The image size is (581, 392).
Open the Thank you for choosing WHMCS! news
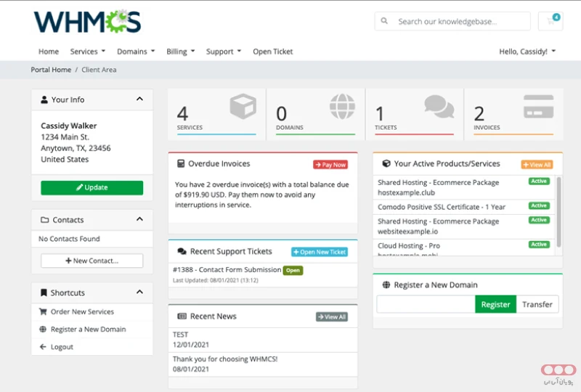pos(263,364)
